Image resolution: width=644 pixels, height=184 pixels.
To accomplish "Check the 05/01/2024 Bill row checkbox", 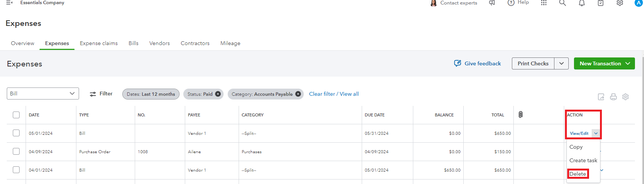I will pyautogui.click(x=16, y=133).
